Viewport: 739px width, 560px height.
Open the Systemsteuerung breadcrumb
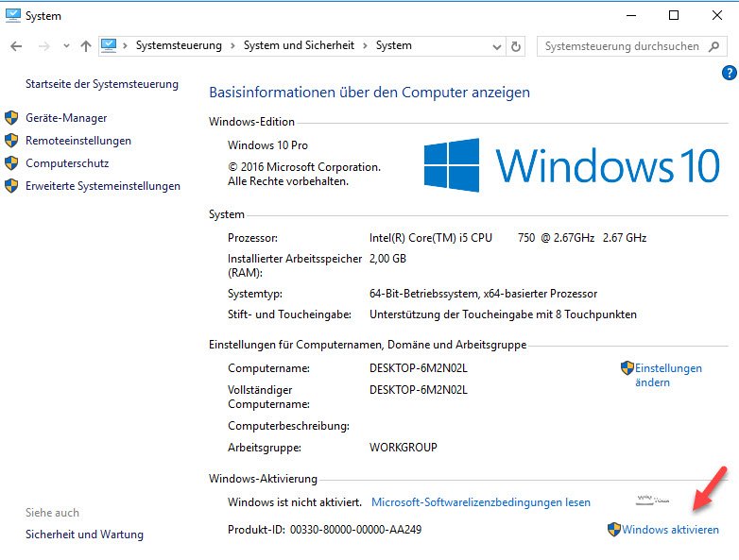click(x=179, y=45)
